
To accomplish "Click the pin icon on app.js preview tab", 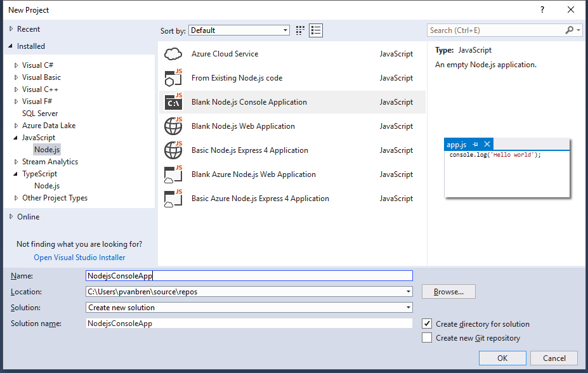I will coord(476,145).
